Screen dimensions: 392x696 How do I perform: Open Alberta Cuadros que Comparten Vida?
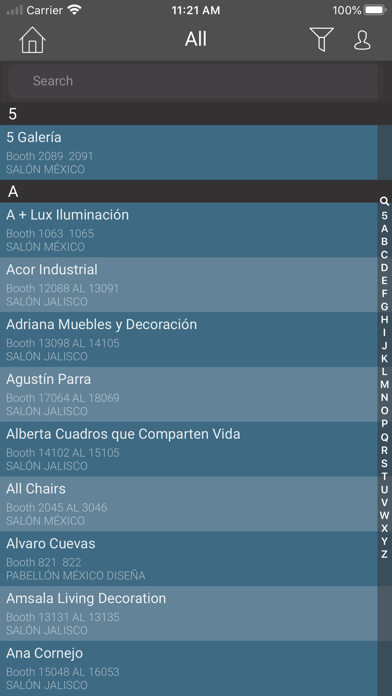tap(189, 449)
